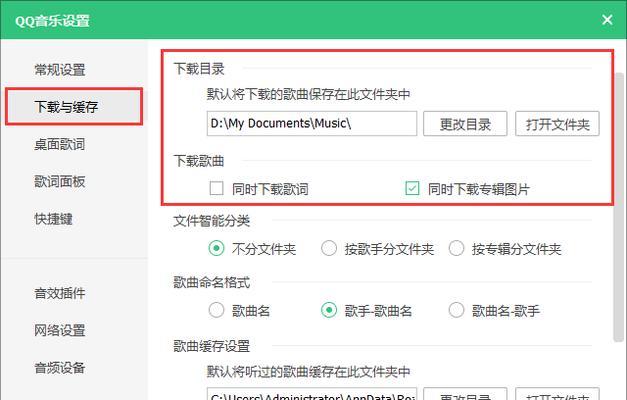Select 歌曲名 naming format
627x400 pixels.
pyautogui.click(x=216, y=310)
